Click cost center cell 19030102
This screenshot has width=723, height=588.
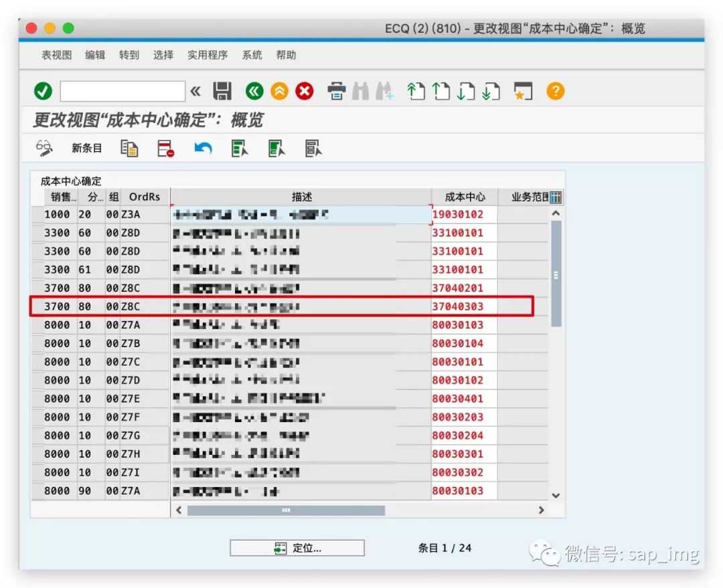465,214
